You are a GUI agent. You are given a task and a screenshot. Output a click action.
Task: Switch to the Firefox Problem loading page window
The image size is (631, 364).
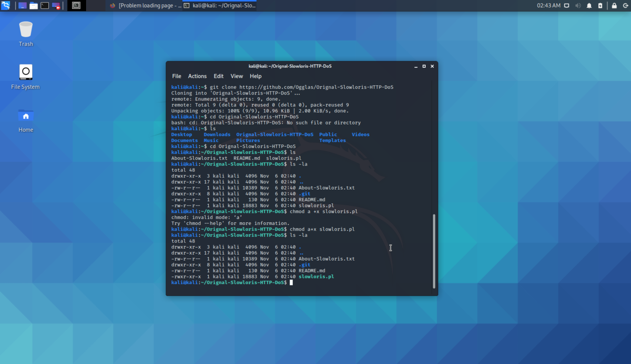point(145,5)
